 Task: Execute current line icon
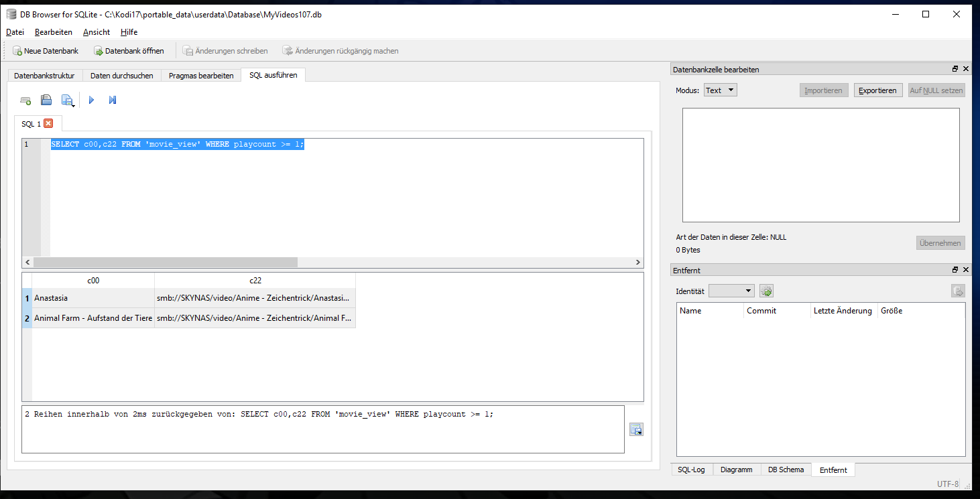tap(113, 100)
